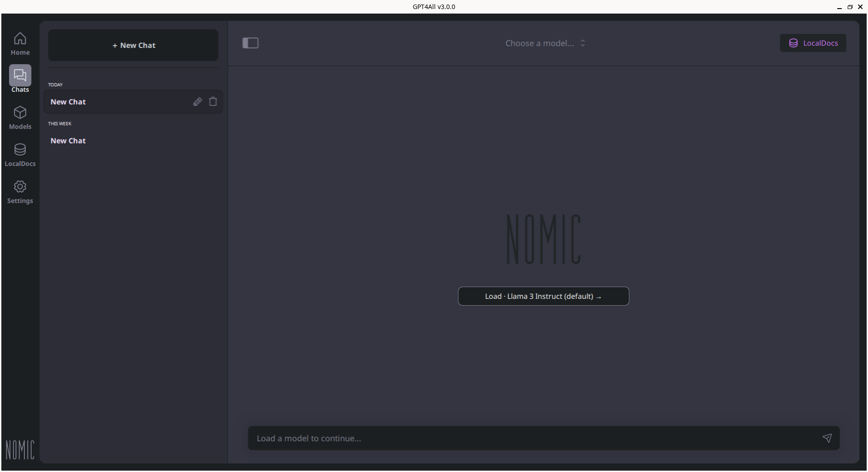Focus the message input field

point(543,438)
